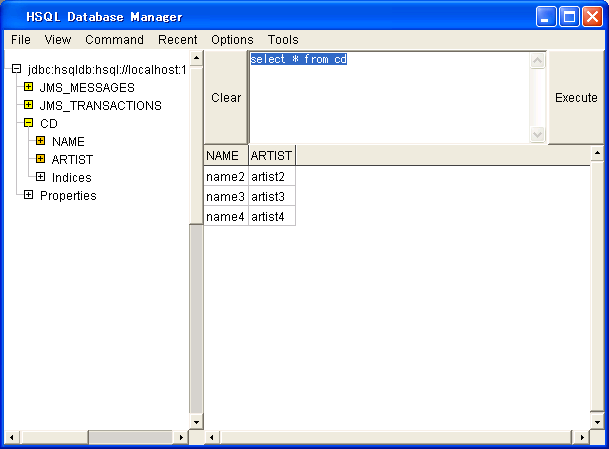This screenshot has height=449, width=609.
Task: Select the Indices tree label
Action: [x=72, y=178]
